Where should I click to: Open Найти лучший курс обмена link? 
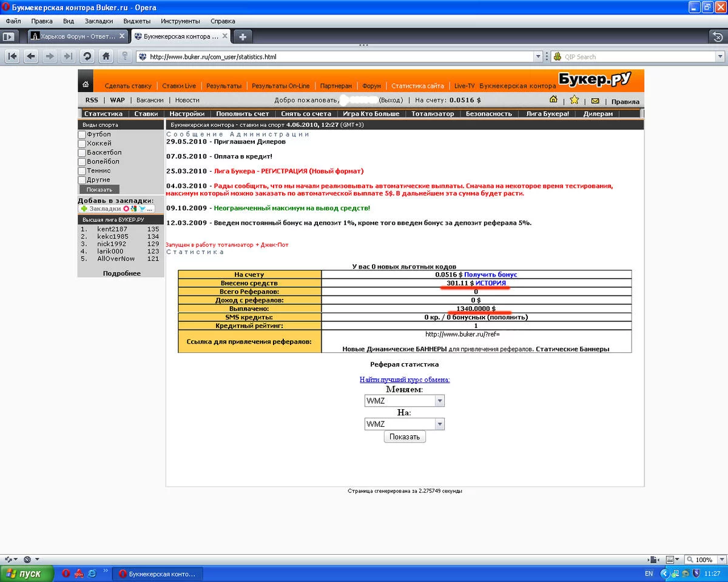click(405, 380)
